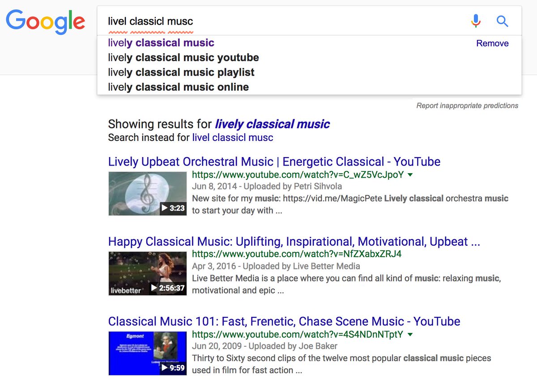The width and height of the screenshot is (537, 392).
Task: Click snippet text 'New site for my music'
Action: pos(350,204)
